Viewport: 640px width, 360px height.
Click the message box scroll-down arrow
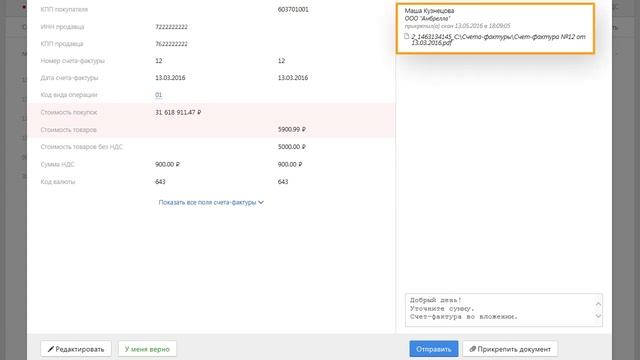coord(598,316)
